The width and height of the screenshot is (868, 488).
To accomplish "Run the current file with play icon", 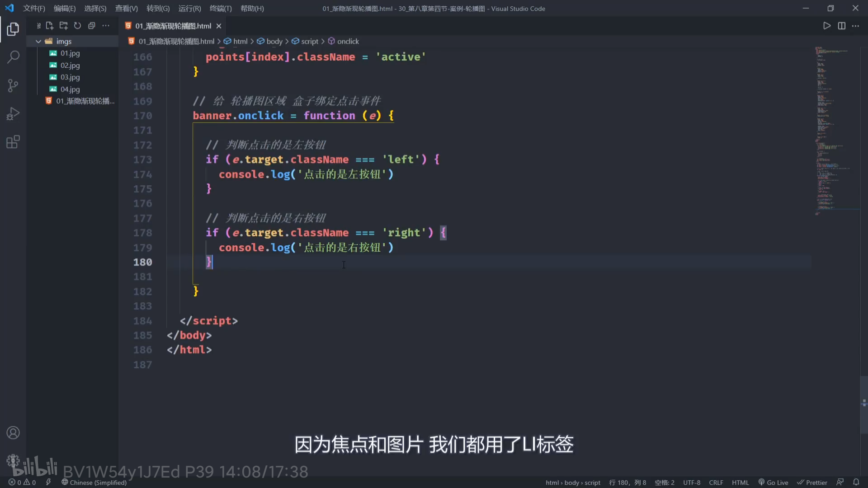I will point(826,26).
